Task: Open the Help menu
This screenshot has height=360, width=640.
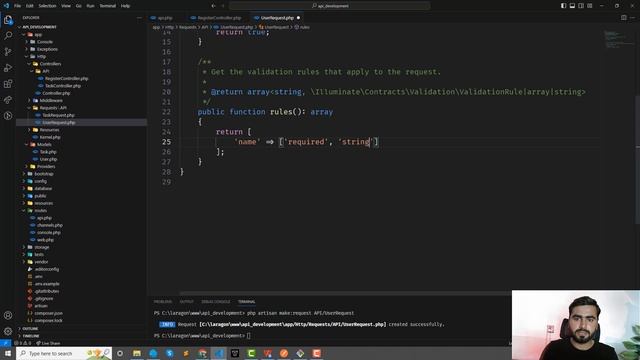Action: [x=125, y=6]
